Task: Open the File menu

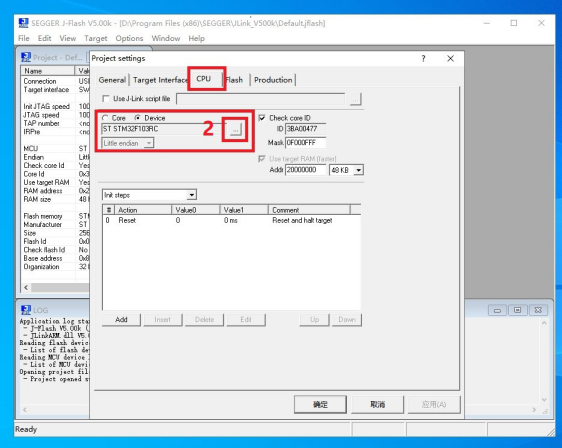Action: (24, 38)
